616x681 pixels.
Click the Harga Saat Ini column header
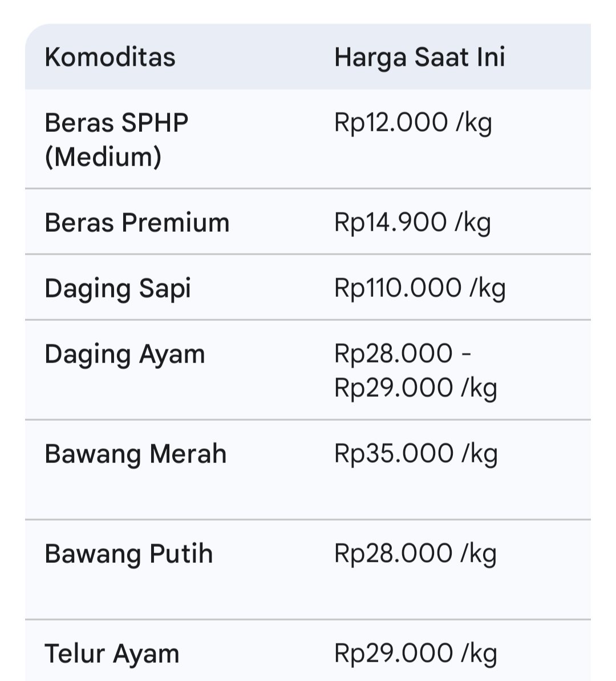[x=419, y=57]
